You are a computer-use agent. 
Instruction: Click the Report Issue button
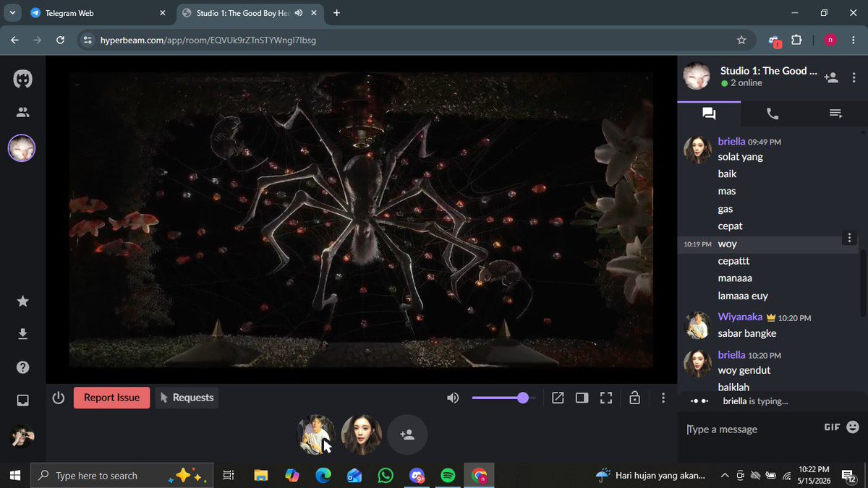pos(111,398)
